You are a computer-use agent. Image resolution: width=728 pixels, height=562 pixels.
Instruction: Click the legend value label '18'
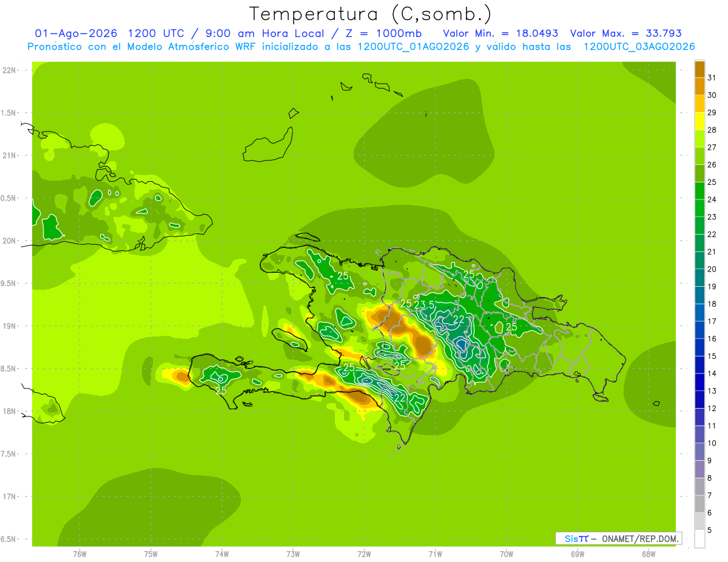712,304
